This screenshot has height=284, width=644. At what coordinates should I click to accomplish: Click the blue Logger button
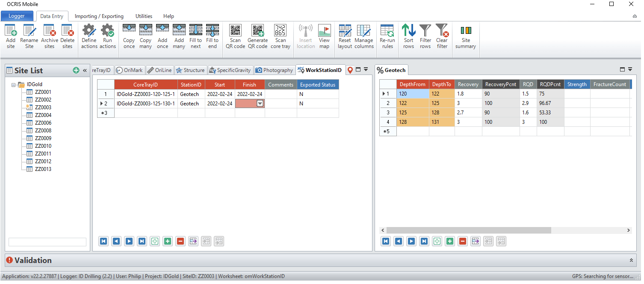(x=17, y=16)
